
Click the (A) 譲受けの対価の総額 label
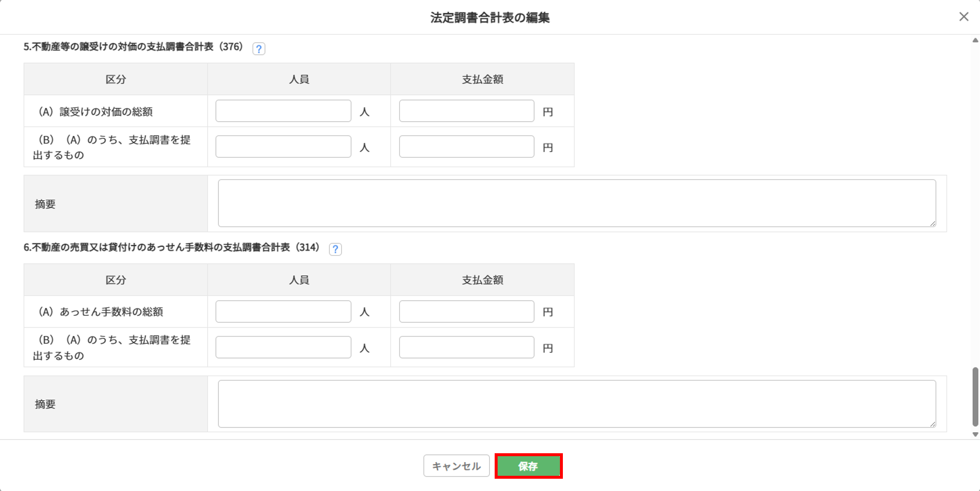pyautogui.click(x=95, y=111)
